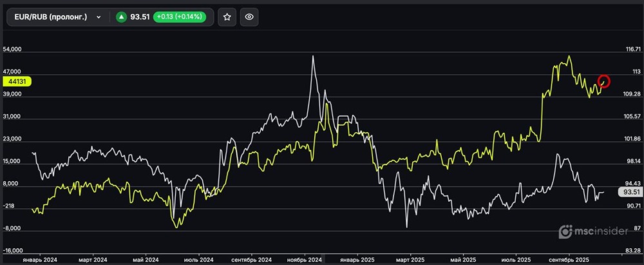The width and height of the screenshot is (644, 265).
Task: Click the 94.43 tick on the right axis
Action: tap(633, 184)
